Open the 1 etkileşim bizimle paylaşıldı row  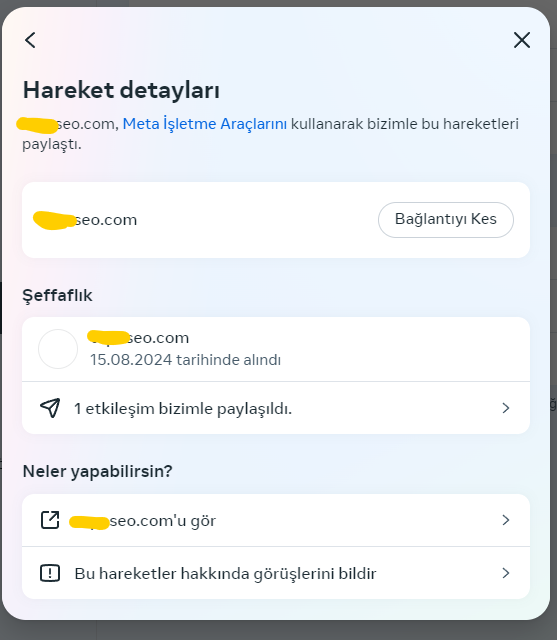click(276, 408)
